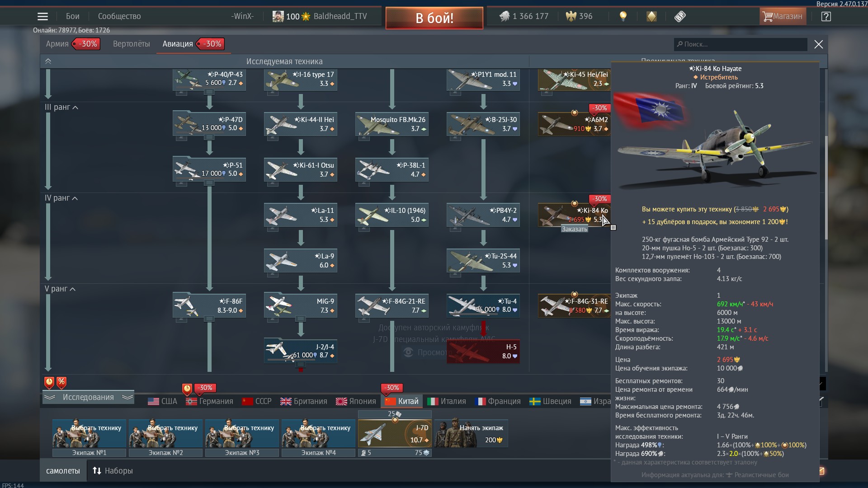Collapse the IV ранг section
Viewport: 868px width, 488px height.
pos(61,198)
